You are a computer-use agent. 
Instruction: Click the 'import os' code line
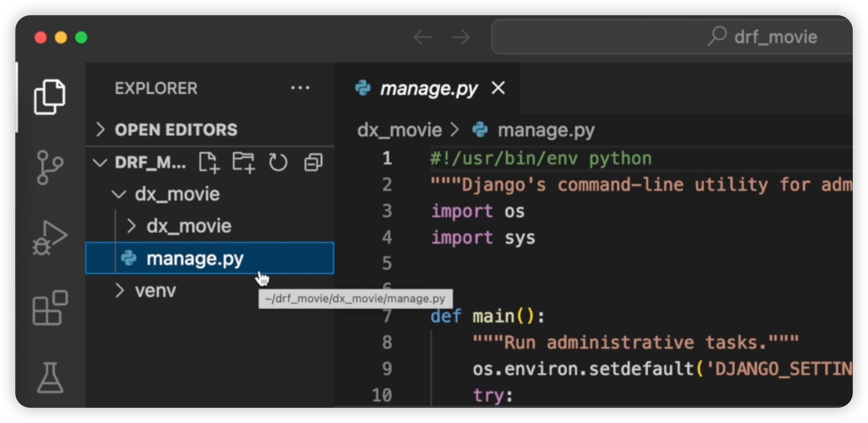point(478,211)
